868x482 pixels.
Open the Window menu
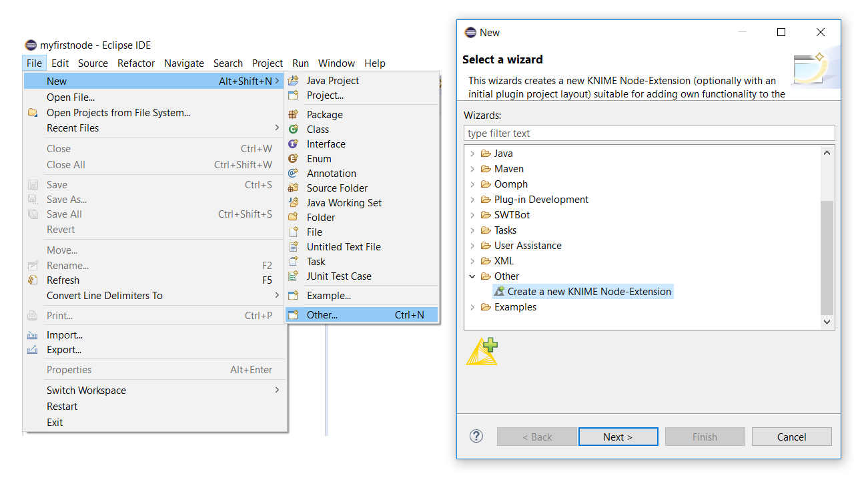click(336, 63)
